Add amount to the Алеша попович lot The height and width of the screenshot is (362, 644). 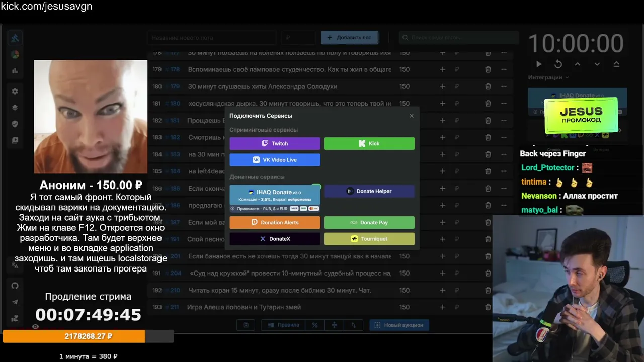click(x=443, y=307)
